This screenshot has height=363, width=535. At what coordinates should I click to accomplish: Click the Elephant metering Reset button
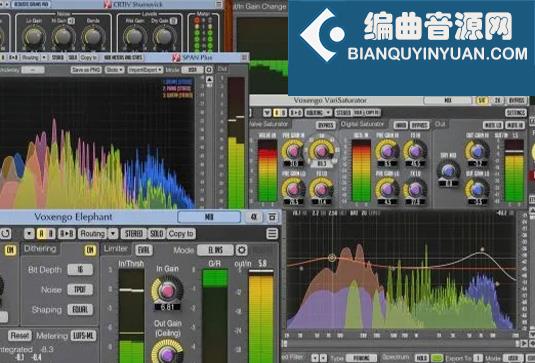[19, 336]
